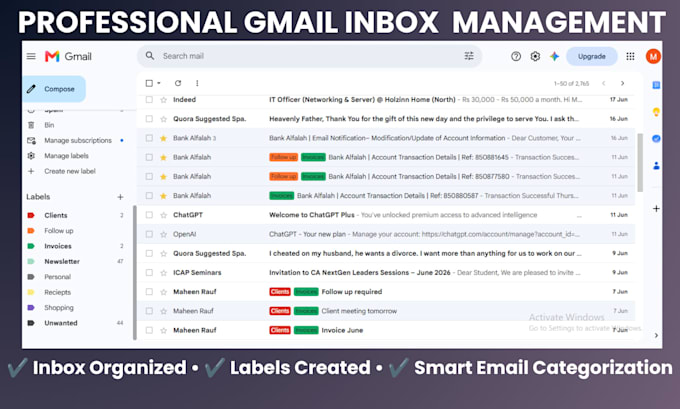Open the Gemini sparkle icon
680x409 pixels.
tap(554, 56)
